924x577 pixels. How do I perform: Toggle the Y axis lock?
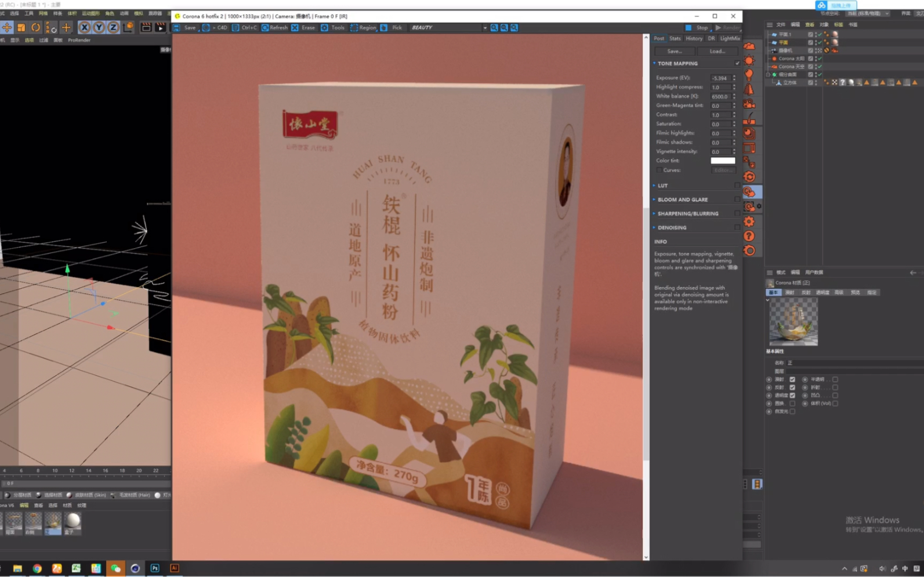99,27
